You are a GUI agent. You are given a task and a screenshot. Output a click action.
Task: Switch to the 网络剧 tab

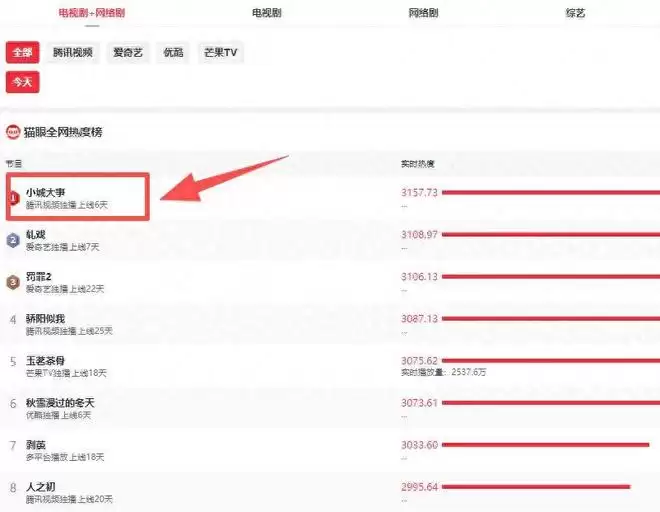pos(426,13)
